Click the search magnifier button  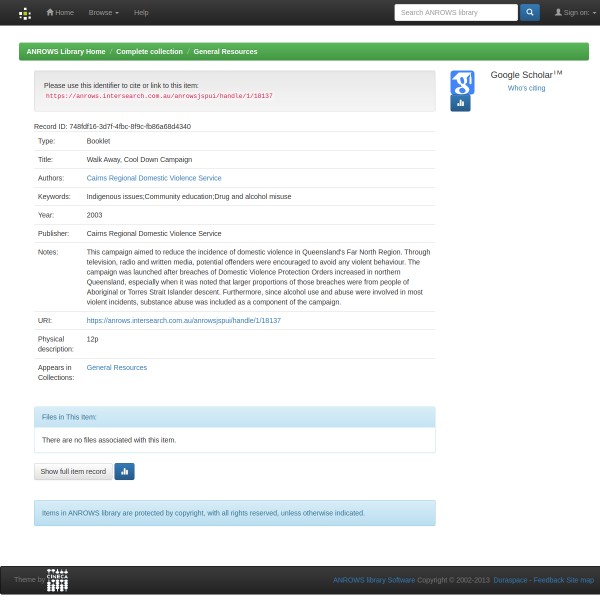[x=529, y=12]
